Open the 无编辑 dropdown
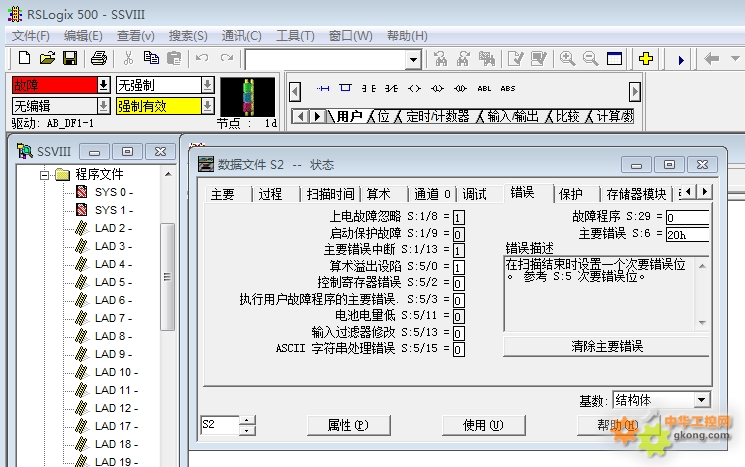Image resolution: width=745 pixels, height=467 pixels. tap(103, 106)
